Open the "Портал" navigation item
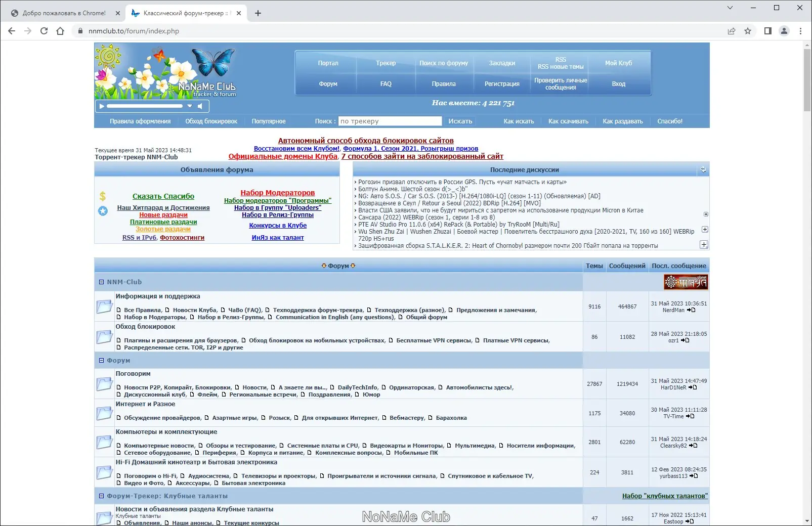The image size is (812, 526). coord(328,63)
